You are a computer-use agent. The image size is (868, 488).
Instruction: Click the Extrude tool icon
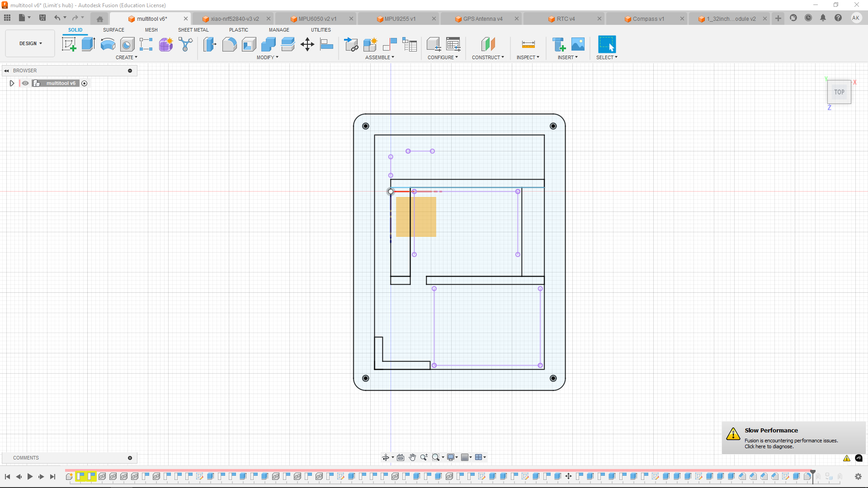tap(88, 44)
